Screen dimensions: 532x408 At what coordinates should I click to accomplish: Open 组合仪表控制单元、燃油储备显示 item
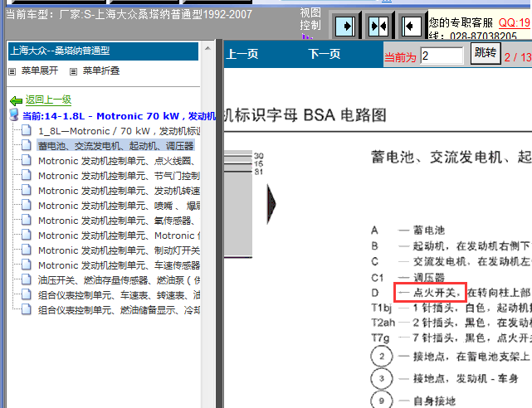pyautogui.click(x=119, y=309)
